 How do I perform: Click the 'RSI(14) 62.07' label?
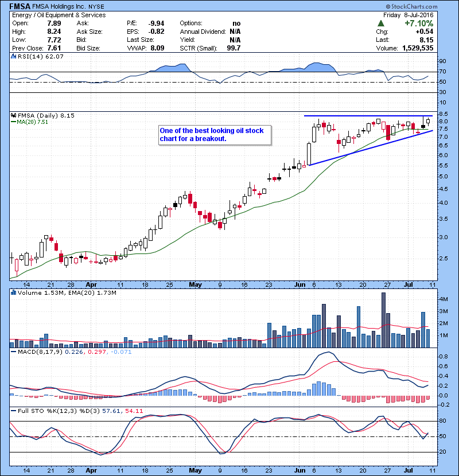click(x=41, y=56)
